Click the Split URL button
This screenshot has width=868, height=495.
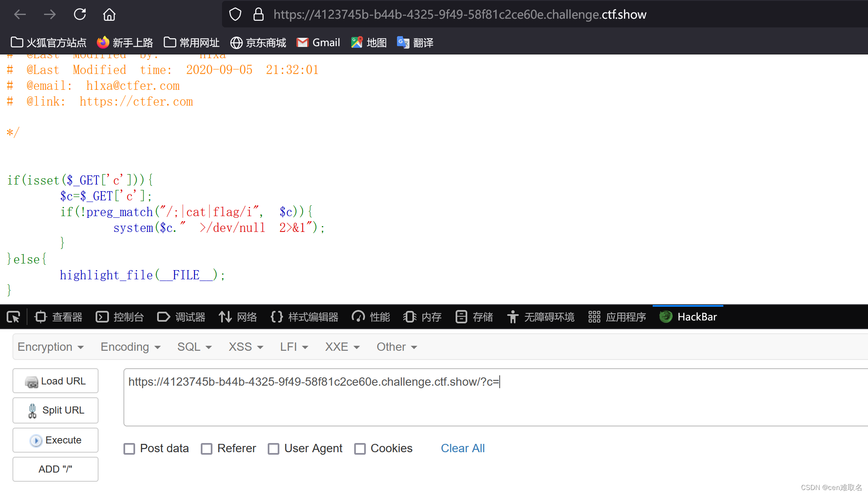pyautogui.click(x=56, y=410)
